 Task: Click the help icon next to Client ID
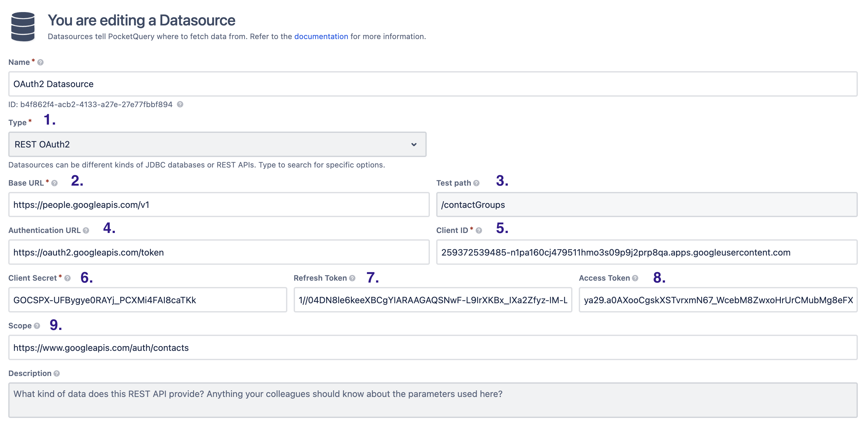tap(479, 230)
